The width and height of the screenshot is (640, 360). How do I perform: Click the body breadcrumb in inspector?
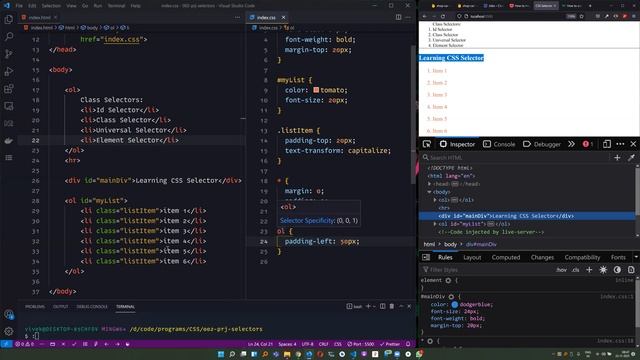click(450, 244)
